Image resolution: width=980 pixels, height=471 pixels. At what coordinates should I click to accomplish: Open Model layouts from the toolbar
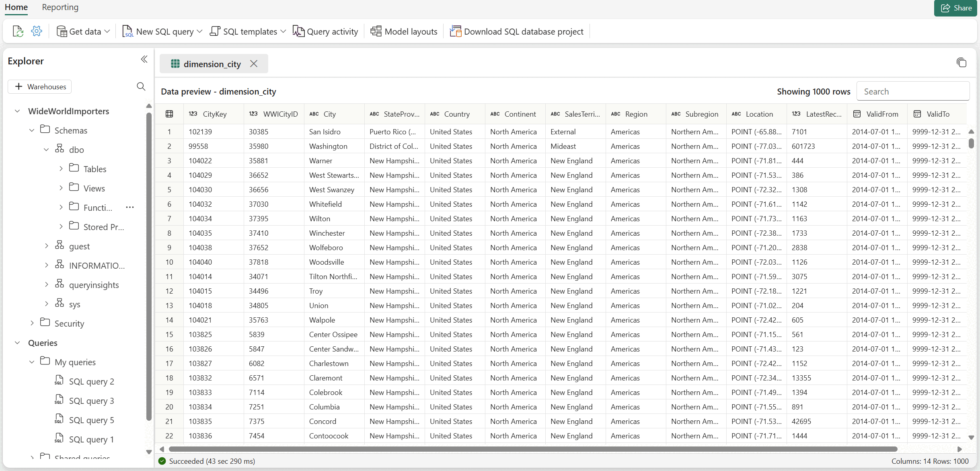404,31
